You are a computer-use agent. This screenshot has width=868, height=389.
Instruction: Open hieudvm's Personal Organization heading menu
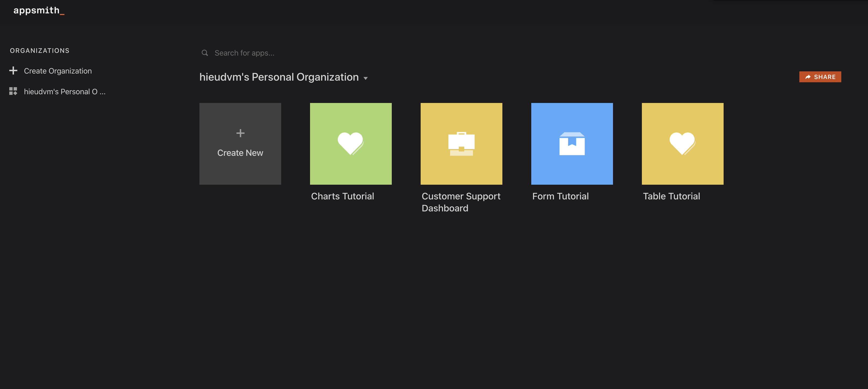coord(279,77)
